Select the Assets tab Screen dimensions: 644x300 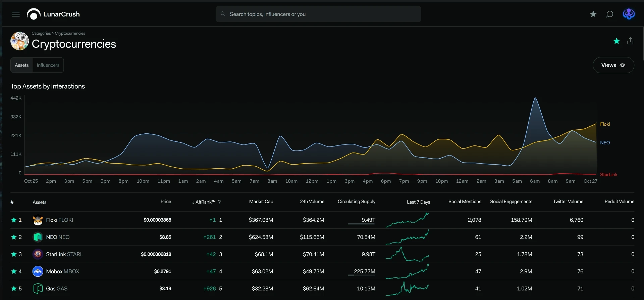pyautogui.click(x=22, y=65)
